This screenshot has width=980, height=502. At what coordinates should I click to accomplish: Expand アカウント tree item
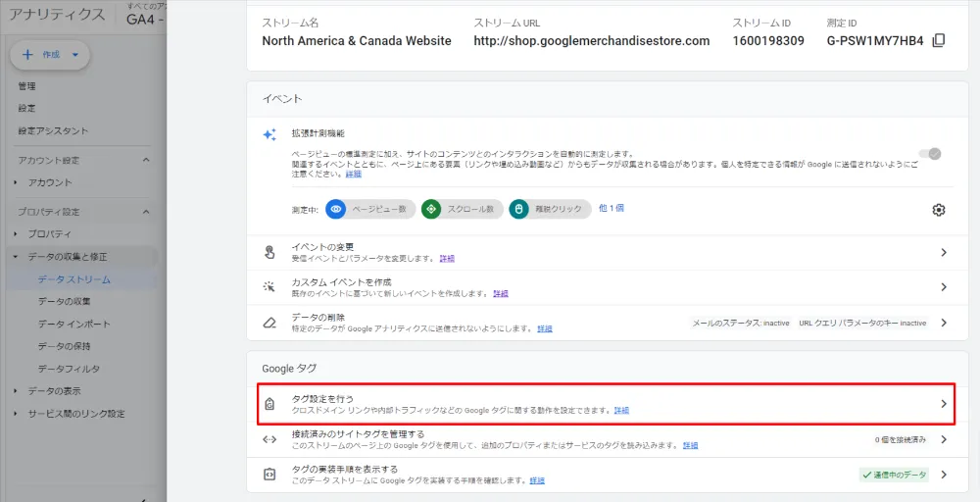click(16, 182)
